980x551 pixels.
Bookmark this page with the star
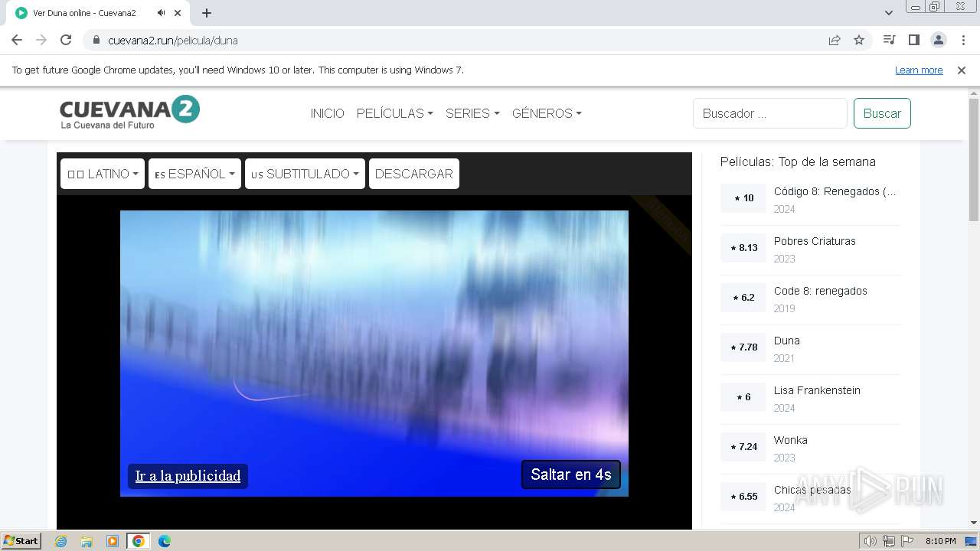[859, 40]
